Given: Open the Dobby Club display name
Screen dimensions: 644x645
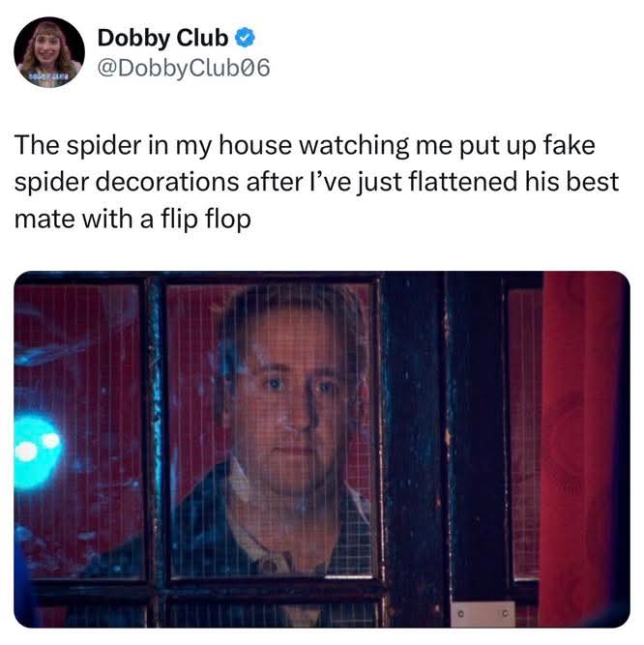Looking at the screenshot, I should (162, 38).
